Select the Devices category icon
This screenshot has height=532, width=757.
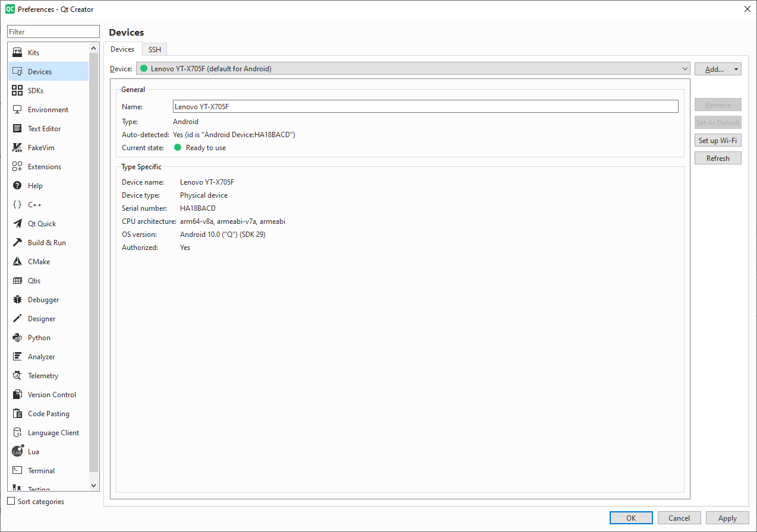(x=17, y=72)
